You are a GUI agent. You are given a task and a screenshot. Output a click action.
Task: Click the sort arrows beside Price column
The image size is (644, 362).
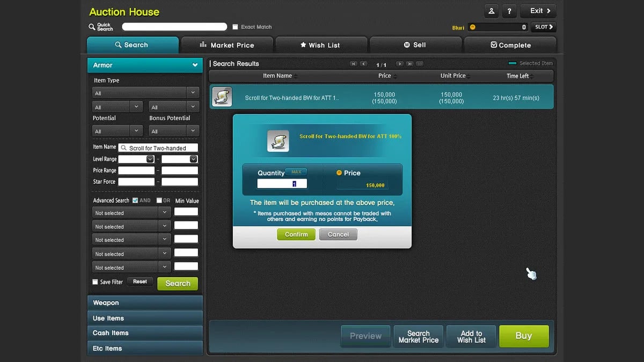click(x=395, y=76)
